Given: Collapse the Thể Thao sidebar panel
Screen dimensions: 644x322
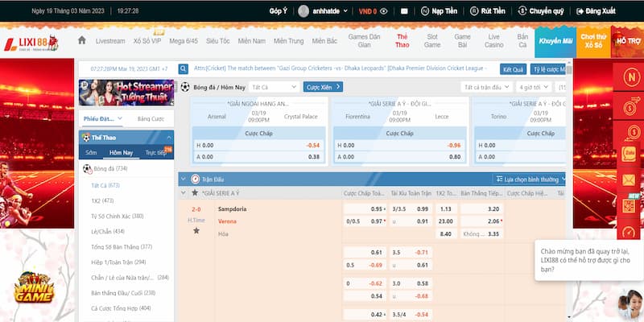Looking at the screenshot, I should click(x=169, y=138).
